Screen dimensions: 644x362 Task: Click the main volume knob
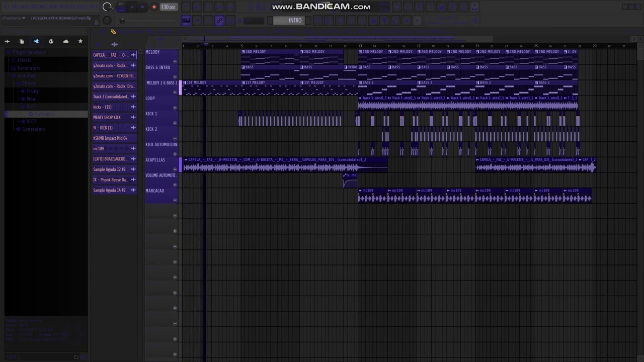[x=107, y=7]
